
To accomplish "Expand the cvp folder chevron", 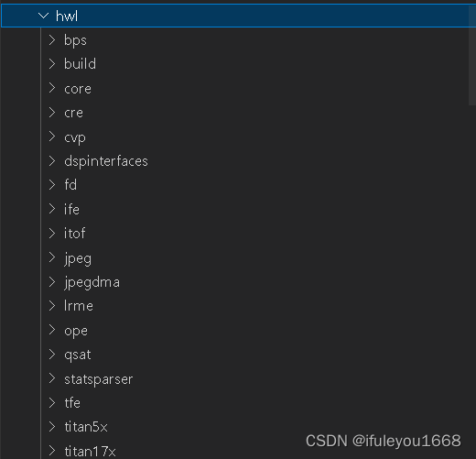I will coord(52,137).
